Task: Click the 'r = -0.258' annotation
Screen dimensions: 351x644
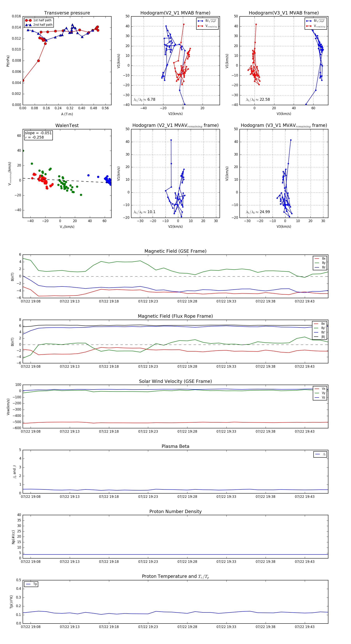Action: [x=35, y=137]
